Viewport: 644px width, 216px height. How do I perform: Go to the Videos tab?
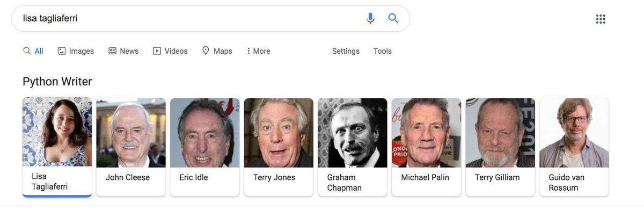click(x=170, y=51)
